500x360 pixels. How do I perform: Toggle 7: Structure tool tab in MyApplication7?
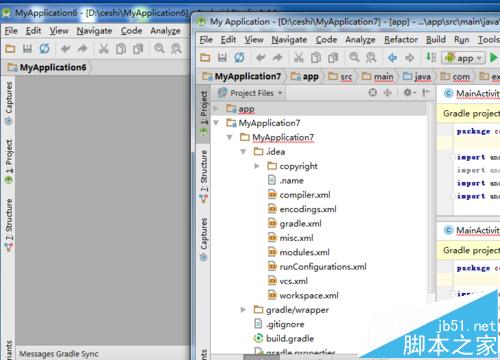[204, 177]
